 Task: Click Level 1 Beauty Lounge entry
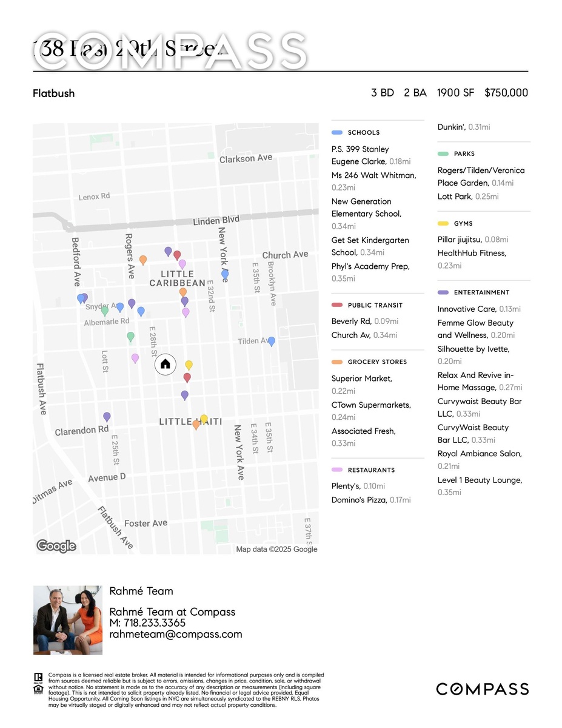coord(480,486)
